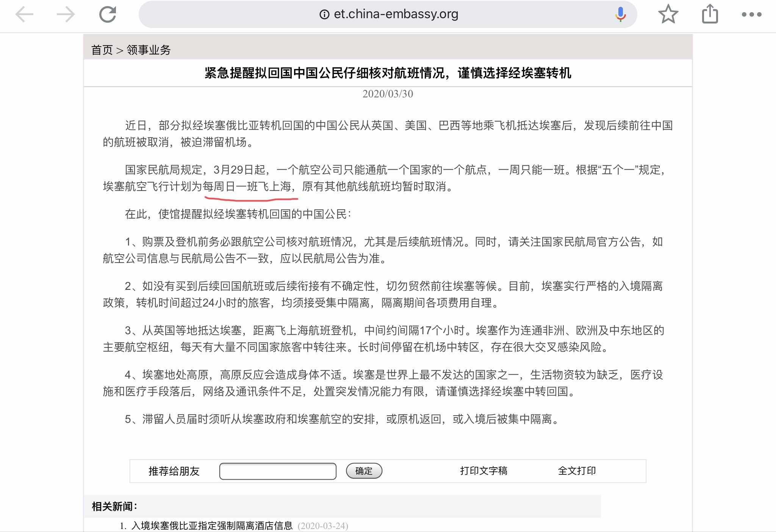Go back with the browser back arrow
This screenshot has height=532, width=776.
point(24,15)
